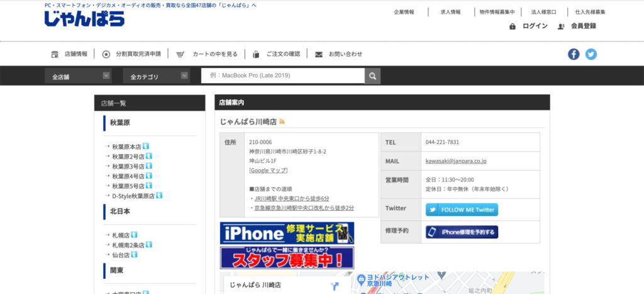Select D-Style秋葉原店 in store list
This screenshot has width=644, height=294.
[133, 196]
